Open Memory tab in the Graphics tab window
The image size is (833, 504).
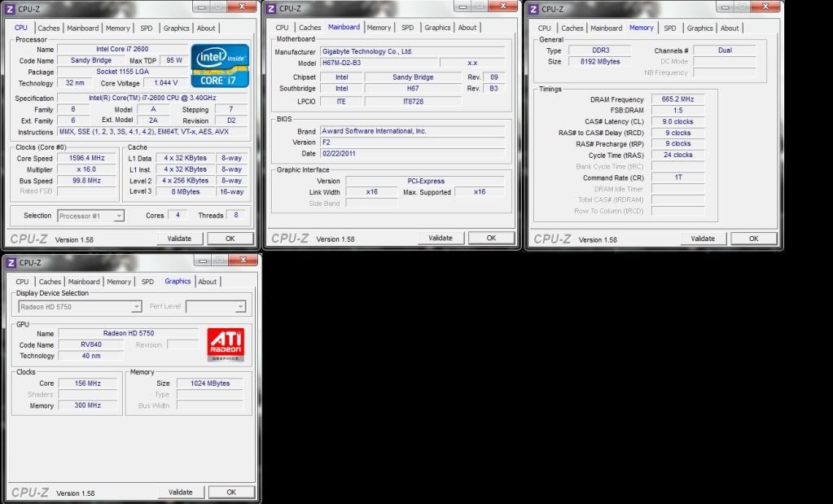coord(118,282)
